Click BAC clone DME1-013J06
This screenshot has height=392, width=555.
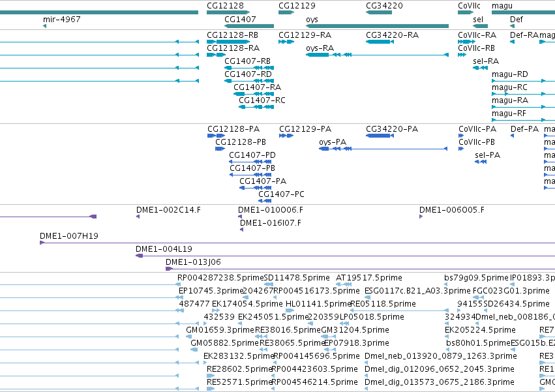coord(360,269)
